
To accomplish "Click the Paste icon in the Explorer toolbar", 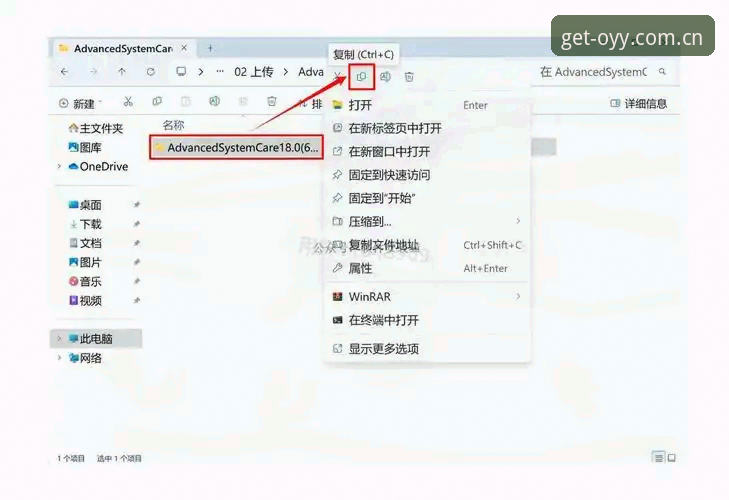I will [186, 101].
